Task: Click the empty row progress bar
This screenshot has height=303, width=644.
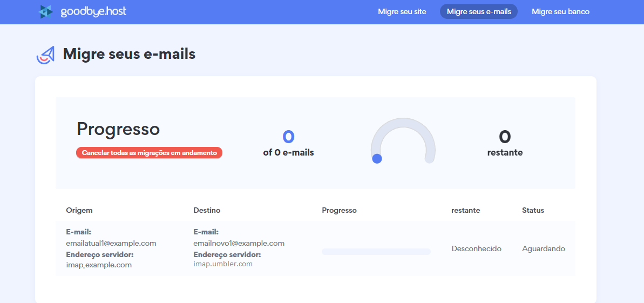Action: [376, 252]
